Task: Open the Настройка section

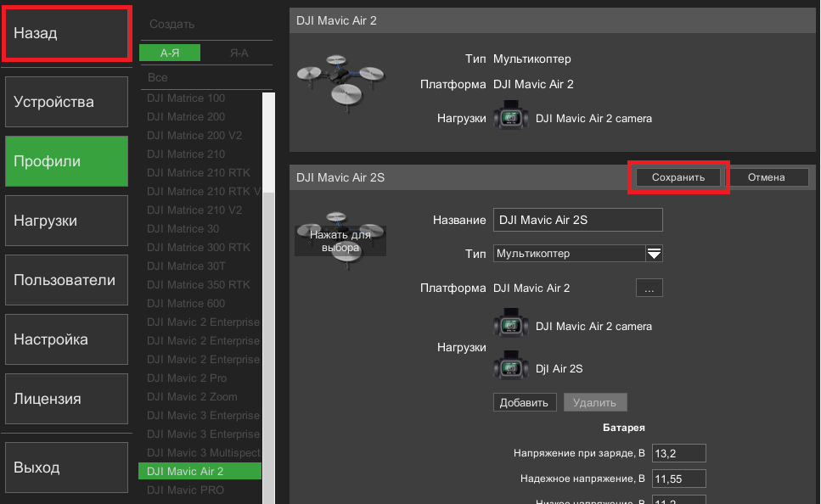Action: (66, 339)
